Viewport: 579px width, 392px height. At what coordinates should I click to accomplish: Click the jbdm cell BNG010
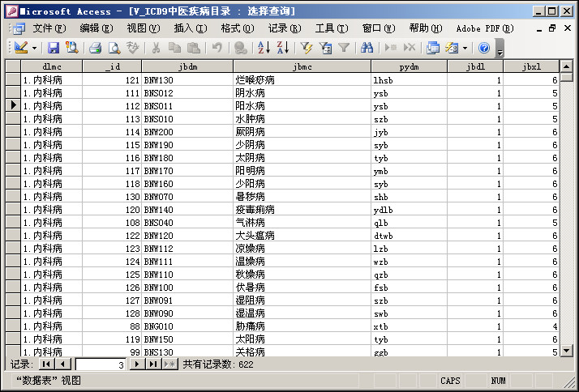187,326
